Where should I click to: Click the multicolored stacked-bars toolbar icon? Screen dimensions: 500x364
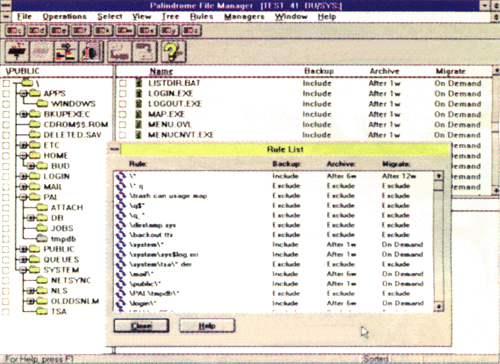coord(66,52)
